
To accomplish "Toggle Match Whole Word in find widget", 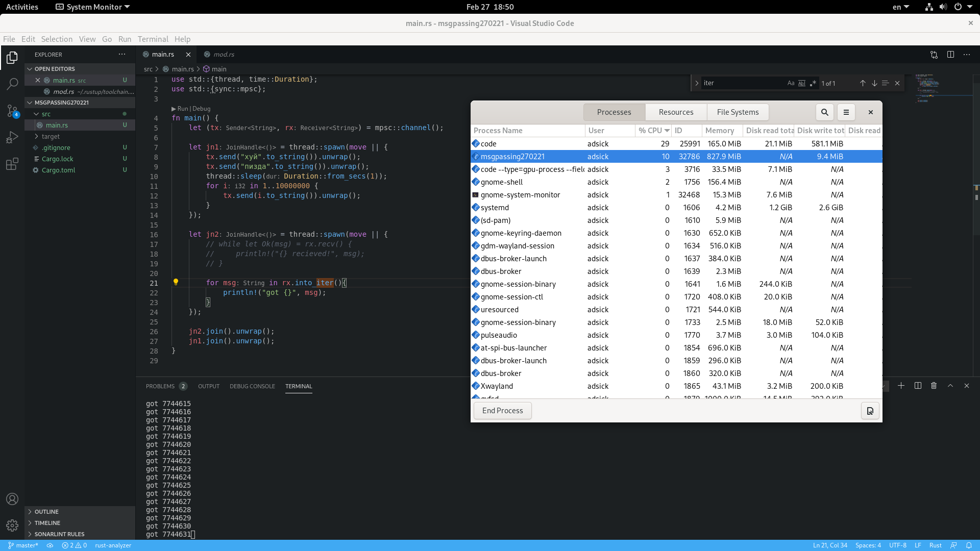I will [802, 83].
